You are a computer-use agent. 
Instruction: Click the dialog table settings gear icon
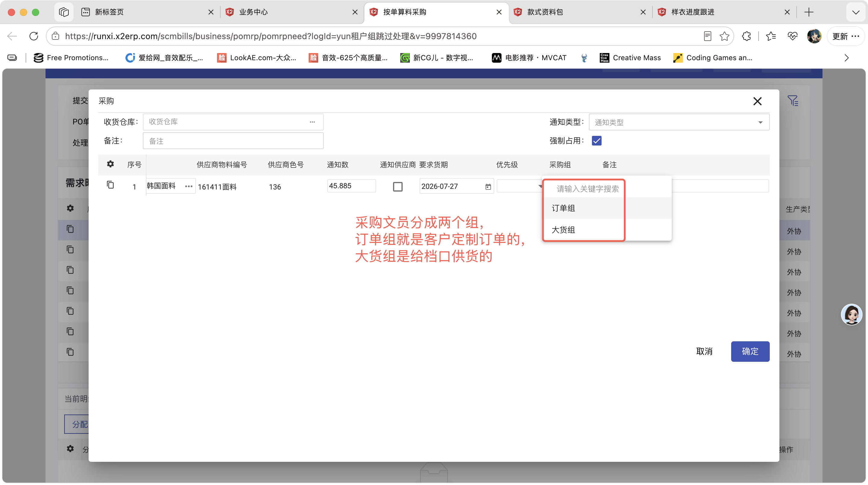pyautogui.click(x=110, y=164)
